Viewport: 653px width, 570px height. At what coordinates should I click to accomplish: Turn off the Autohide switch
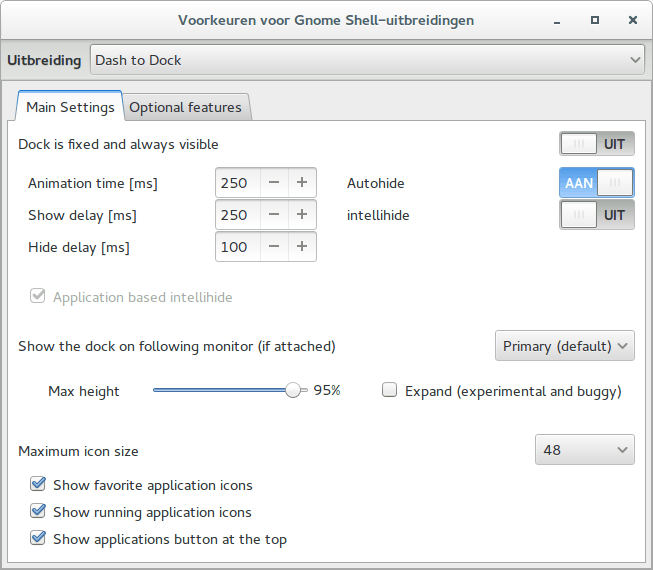pyautogui.click(x=597, y=182)
